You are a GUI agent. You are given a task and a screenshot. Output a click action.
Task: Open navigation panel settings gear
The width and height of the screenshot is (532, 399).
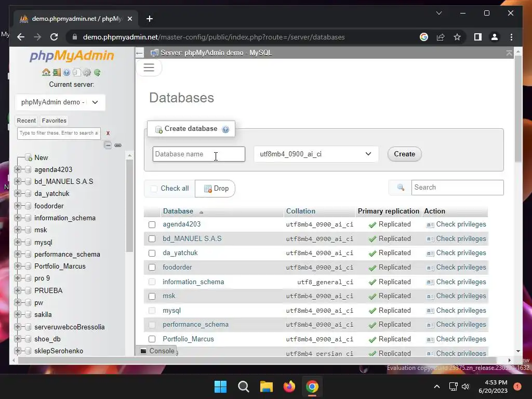point(87,72)
